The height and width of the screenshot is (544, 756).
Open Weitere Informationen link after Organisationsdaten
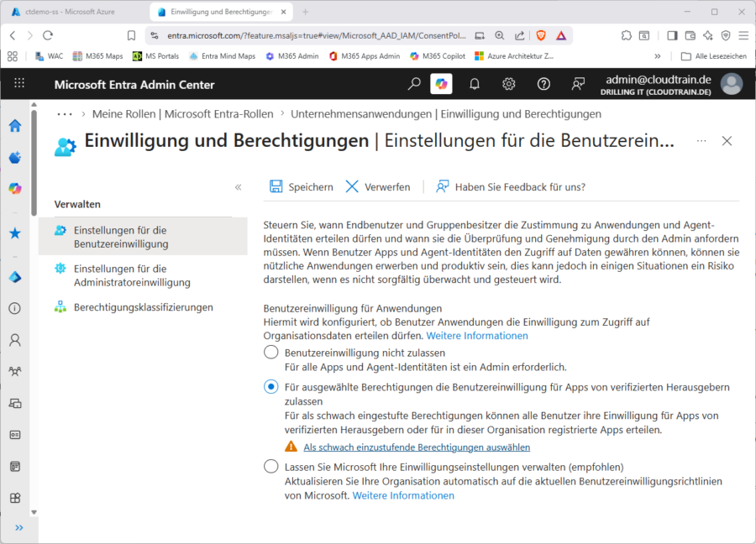coord(477,335)
